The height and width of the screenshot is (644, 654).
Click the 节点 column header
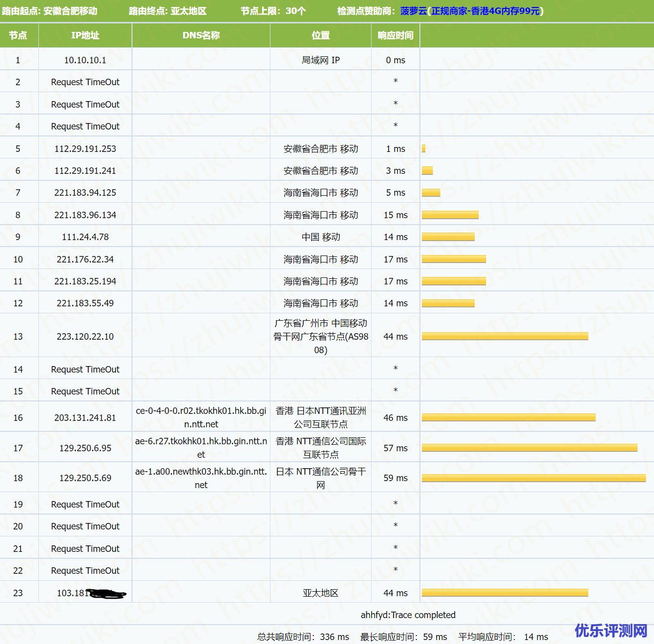coord(18,35)
